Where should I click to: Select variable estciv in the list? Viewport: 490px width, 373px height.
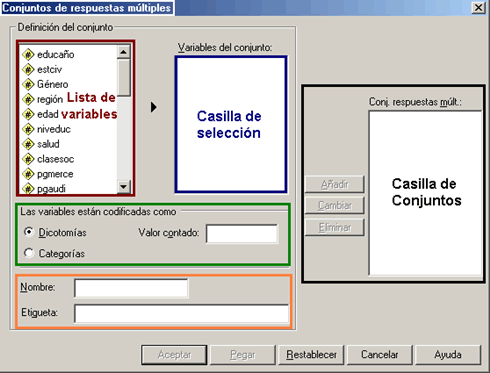tap(49, 70)
